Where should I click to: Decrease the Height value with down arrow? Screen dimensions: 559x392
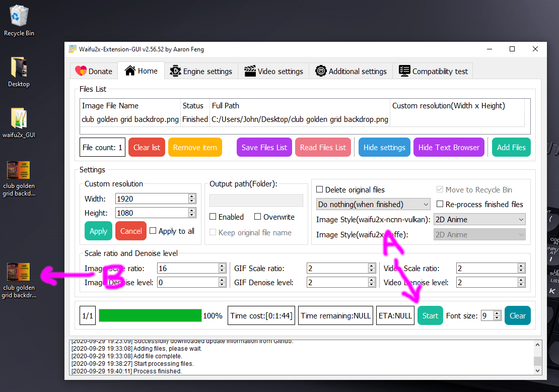(192, 216)
